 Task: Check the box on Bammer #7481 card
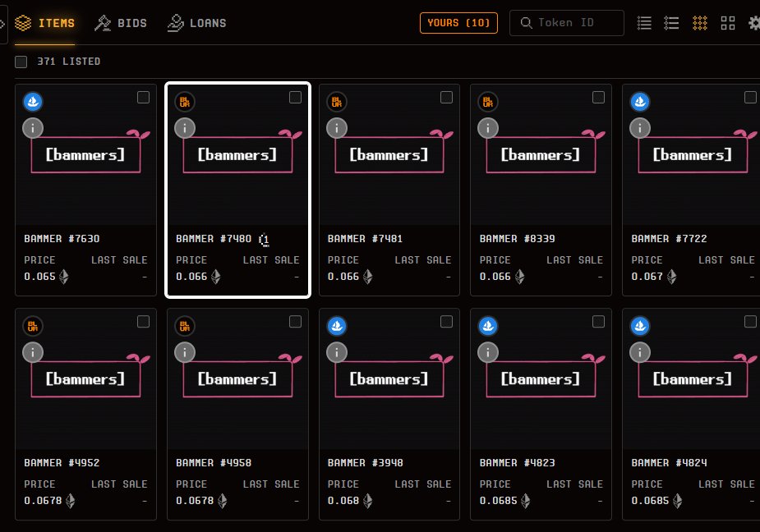(x=446, y=98)
